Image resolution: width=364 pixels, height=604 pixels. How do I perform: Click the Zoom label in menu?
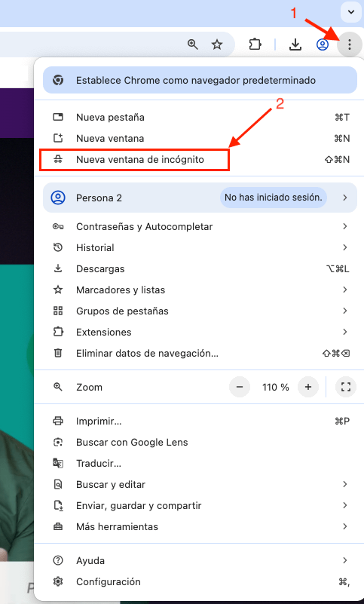pyautogui.click(x=90, y=387)
